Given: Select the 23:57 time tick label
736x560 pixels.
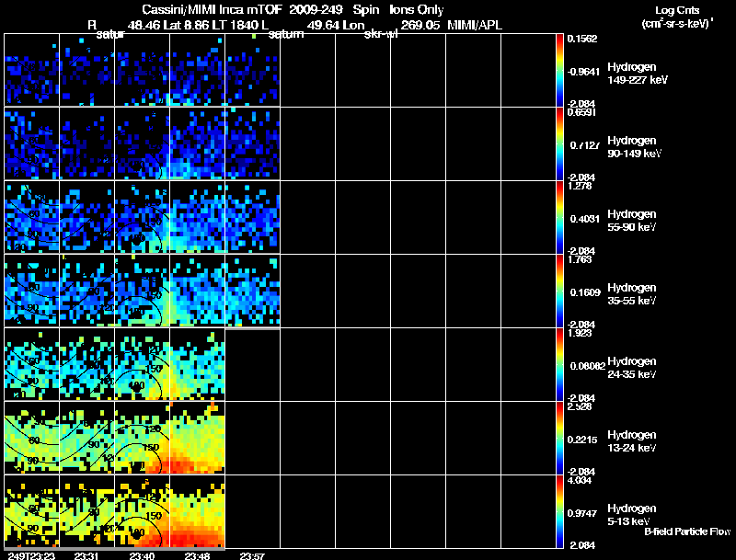Looking at the screenshot, I should click(253, 554).
